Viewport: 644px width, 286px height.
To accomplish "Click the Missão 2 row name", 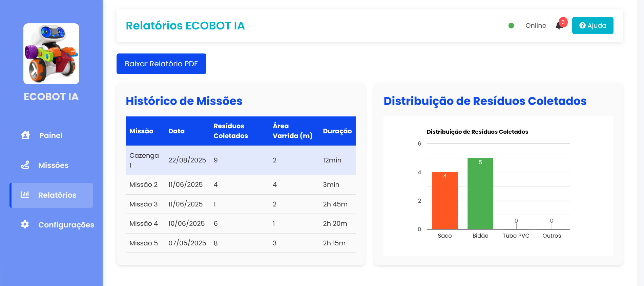I will pyautogui.click(x=144, y=184).
